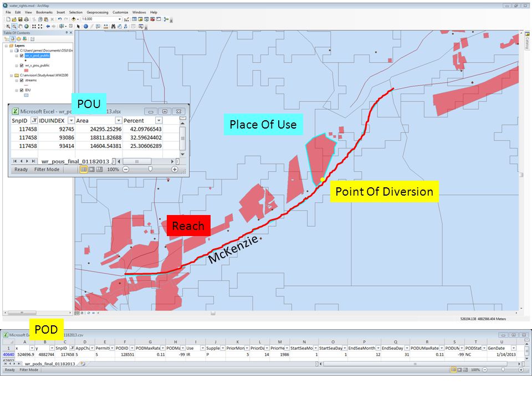This screenshot has height=399, width=532.
Task: Open SnpID filter dropdown in POU window
Action: coord(34,120)
